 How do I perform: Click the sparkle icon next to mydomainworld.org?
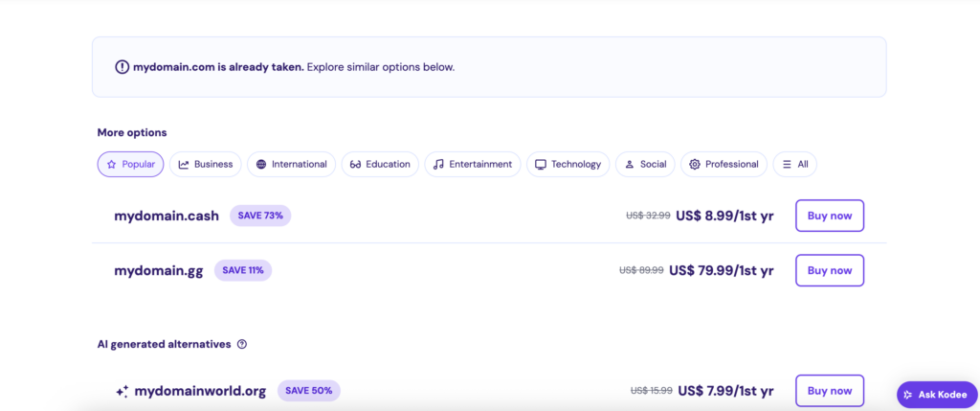[122, 391]
